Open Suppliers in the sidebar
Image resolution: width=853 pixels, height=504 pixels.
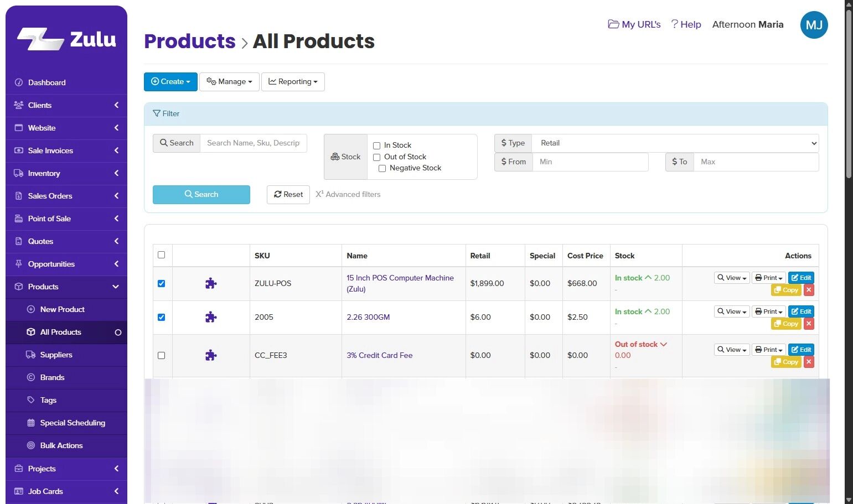pos(66,355)
